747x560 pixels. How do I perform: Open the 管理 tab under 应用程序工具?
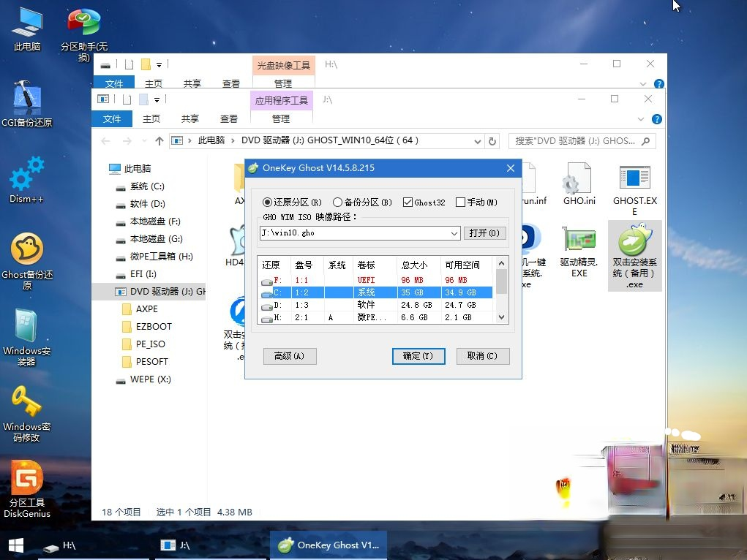click(281, 118)
